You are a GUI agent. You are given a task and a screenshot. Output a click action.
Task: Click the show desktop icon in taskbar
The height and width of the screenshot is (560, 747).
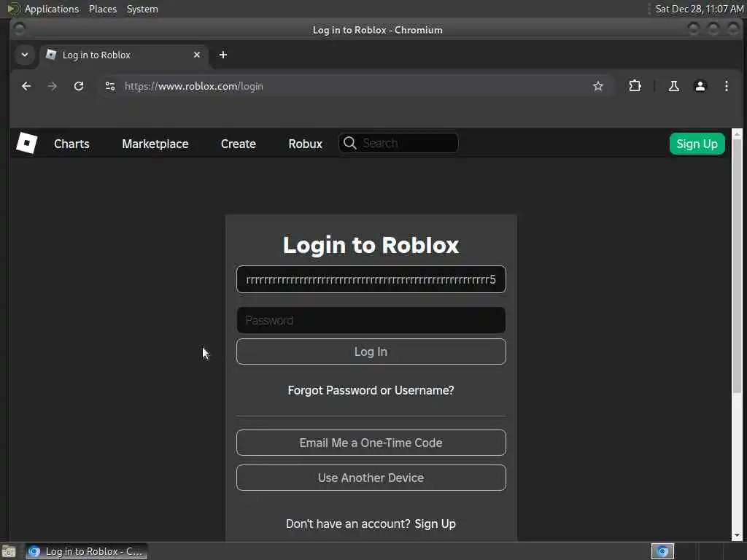9,551
